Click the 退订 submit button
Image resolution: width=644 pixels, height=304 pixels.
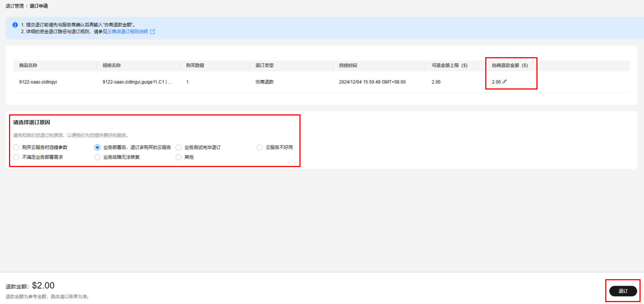(x=623, y=291)
